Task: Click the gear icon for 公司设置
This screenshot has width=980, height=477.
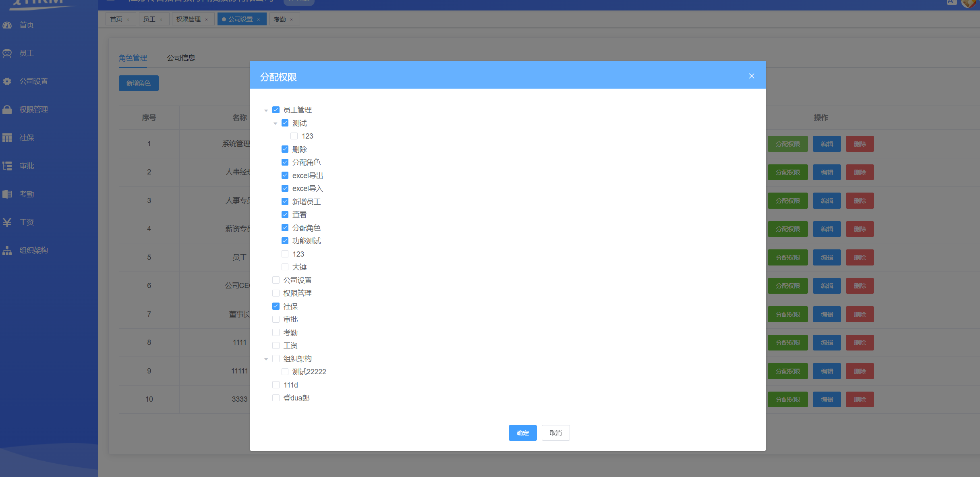Action: [x=7, y=81]
